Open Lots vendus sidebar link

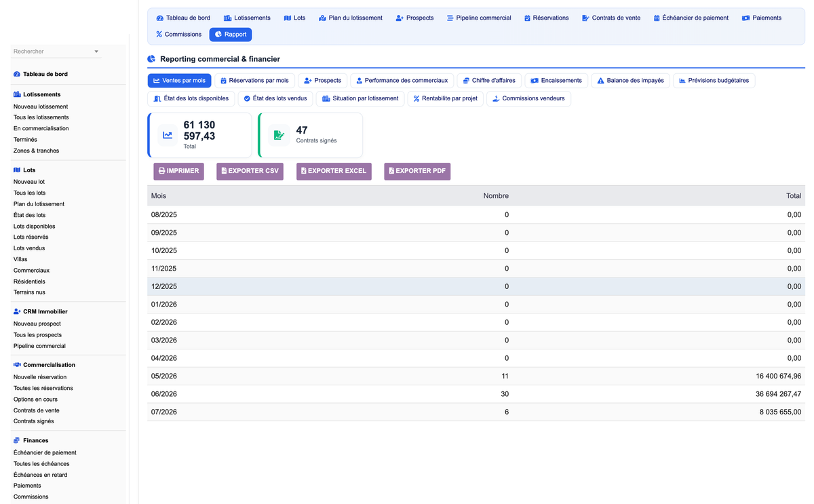coord(29,248)
